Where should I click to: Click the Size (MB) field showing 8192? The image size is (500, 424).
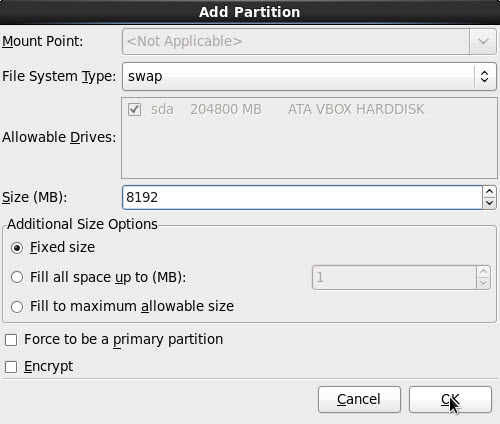302,198
